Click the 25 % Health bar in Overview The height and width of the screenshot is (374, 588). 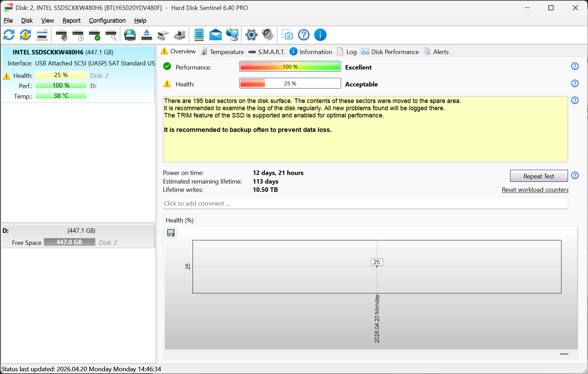[x=290, y=83]
